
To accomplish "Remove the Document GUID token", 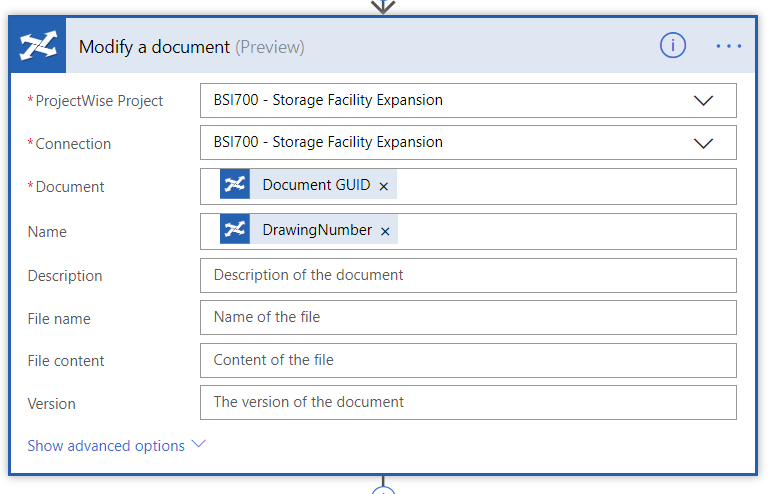I will pos(384,186).
